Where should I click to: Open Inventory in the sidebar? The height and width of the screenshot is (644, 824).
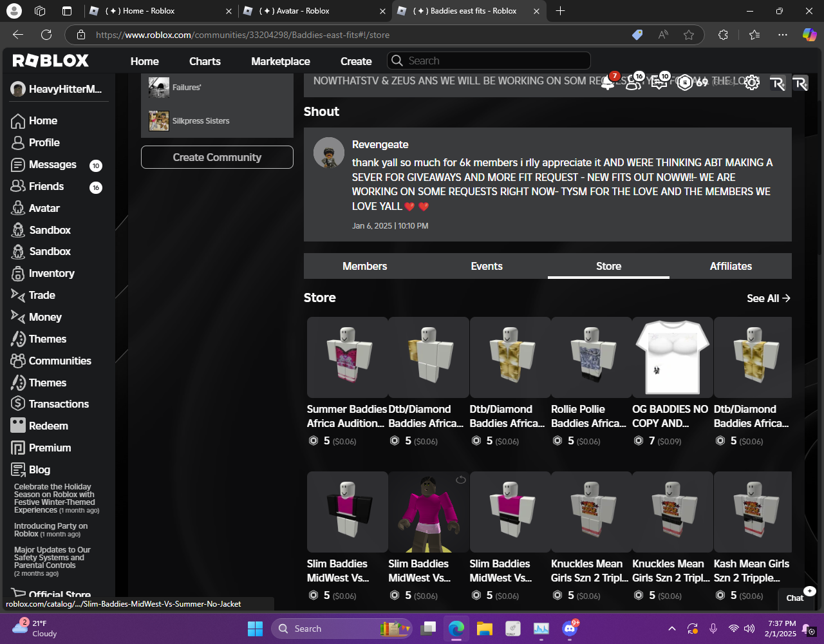tap(43, 274)
